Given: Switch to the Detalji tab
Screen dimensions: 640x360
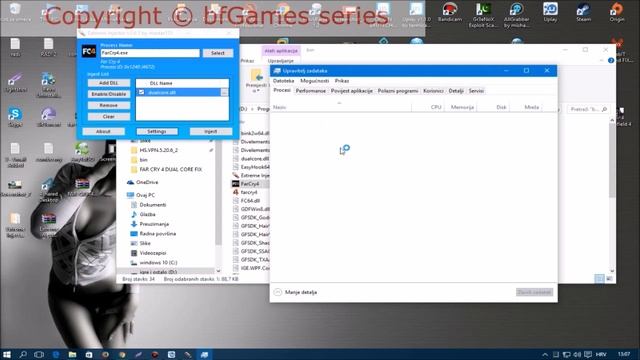Looking at the screenshot, I should pyautogui.click(x=456, y=91).
